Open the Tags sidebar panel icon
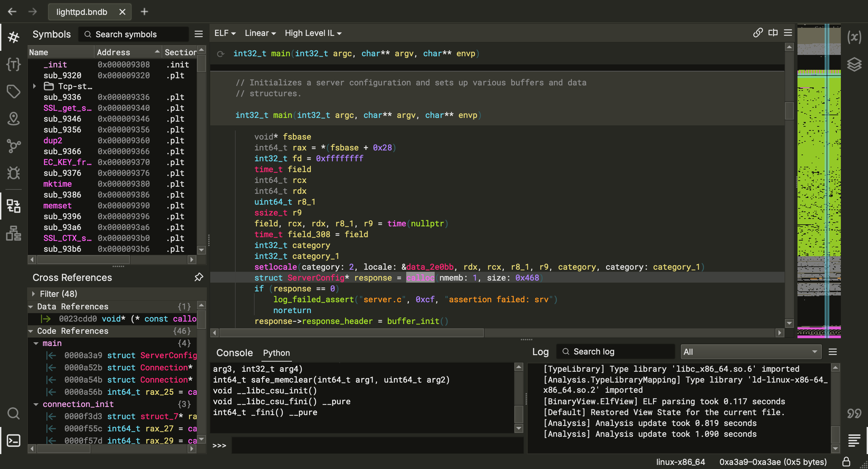Screen dimensions: 868x469 pos(14,91)
